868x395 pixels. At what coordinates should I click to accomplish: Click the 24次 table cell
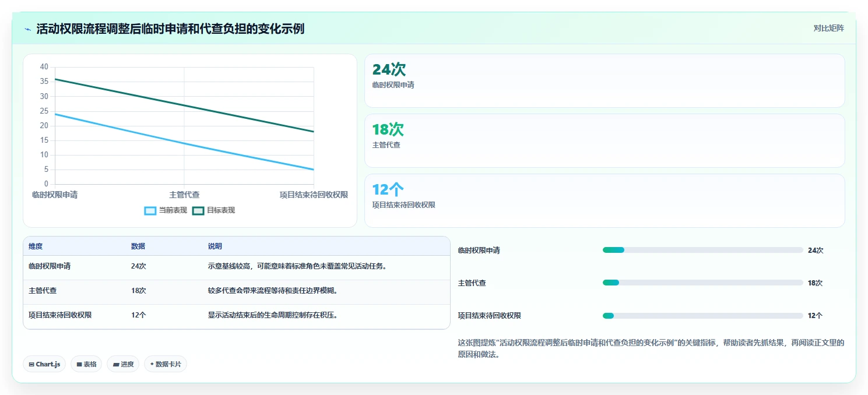click(139, 266)
